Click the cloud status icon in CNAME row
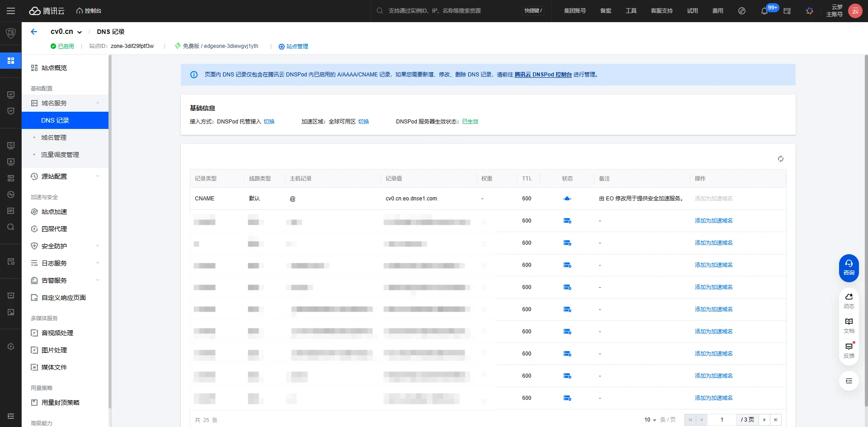Image resolution: width=868 pixels, height=427 pixels. 567,199
